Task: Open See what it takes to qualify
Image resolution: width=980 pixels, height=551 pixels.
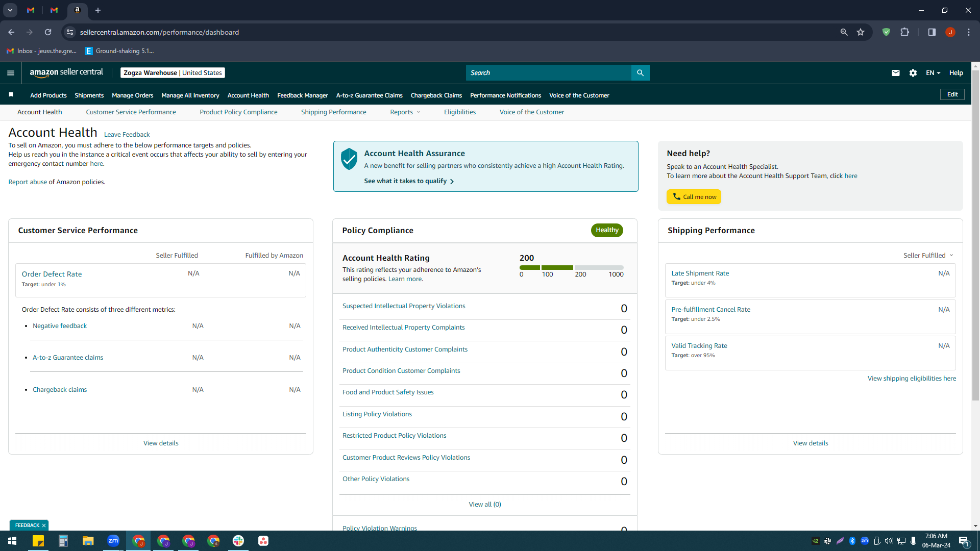Action: pos(409,181)
